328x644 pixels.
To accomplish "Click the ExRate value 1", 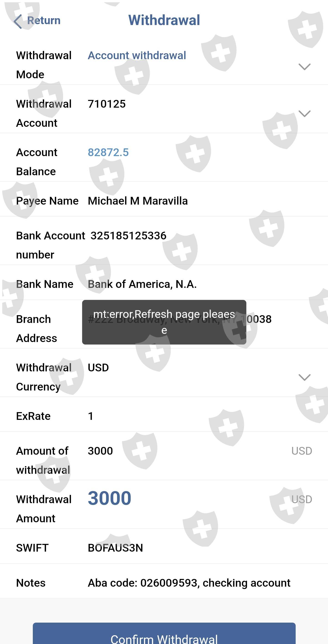I will (91, 416).
